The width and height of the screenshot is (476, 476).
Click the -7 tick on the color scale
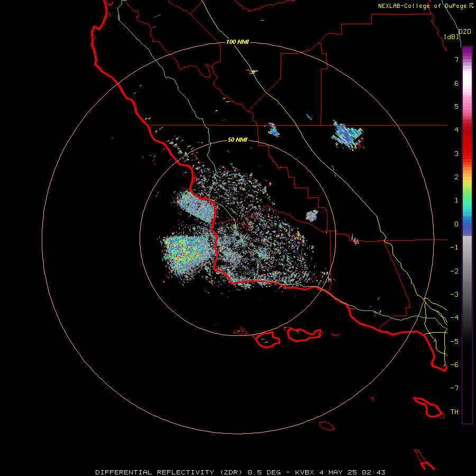(x=454, y=388)
